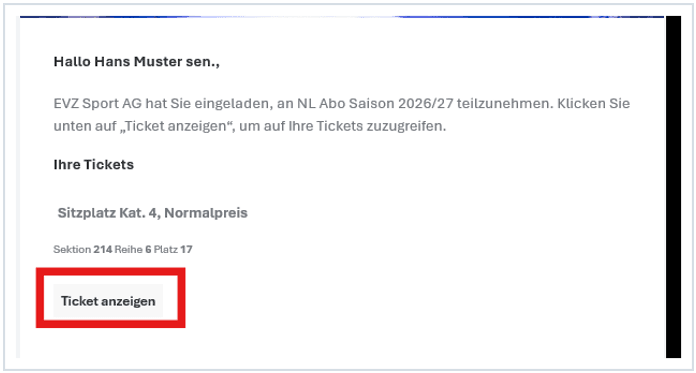Click the blue header stripe at the top

342,17
